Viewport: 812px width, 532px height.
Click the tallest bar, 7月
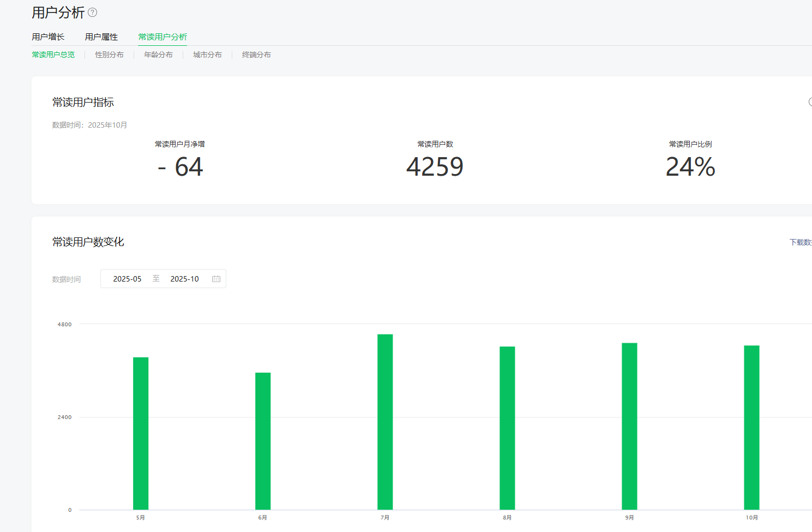pos(385,422)
